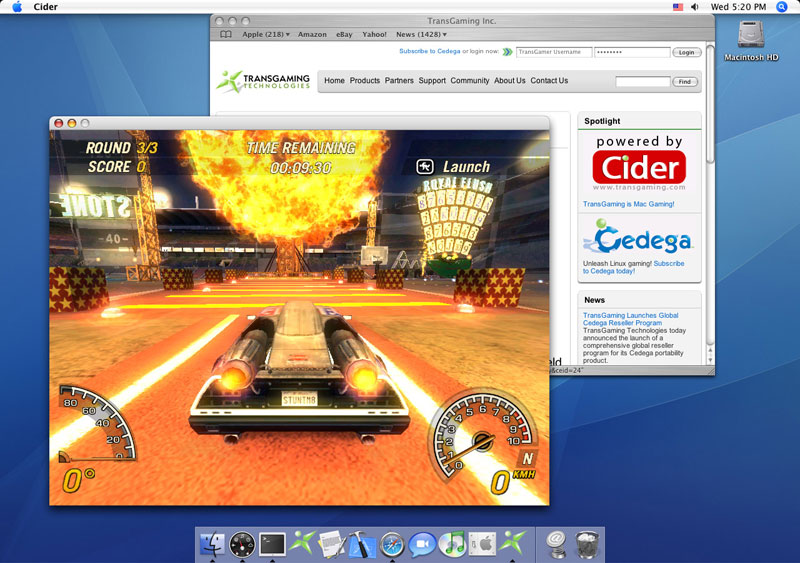800x563 pixels.
Task: Expand the Apple (218) bookmarks folder
Action: coord(266,34)
